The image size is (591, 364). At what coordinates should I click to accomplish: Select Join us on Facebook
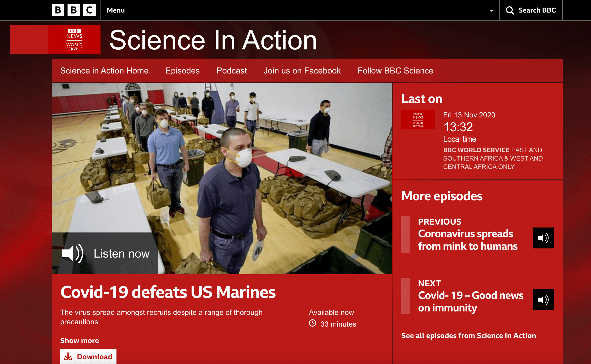click(x=302, y=71)
